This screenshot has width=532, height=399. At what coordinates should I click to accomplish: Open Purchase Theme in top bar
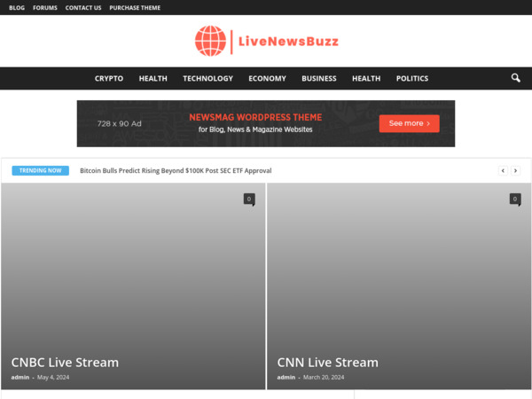click(135, 7)
